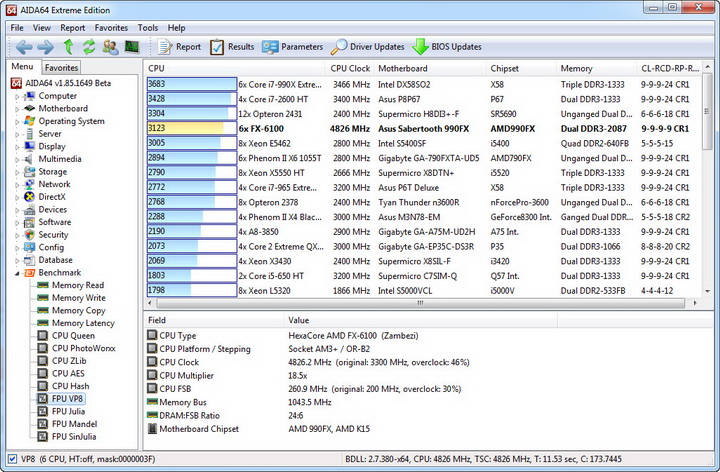The image size is (720, 472).
Task: Expand the Operating System tree node
Action: (17, 122)
